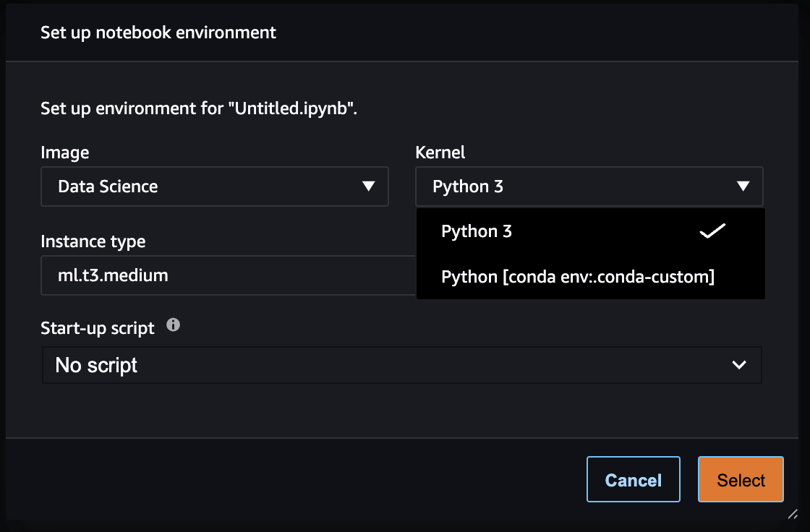Image resolution: width=810 pixels, height=532 pixels.
Task: Click the Kernel field label
Action: 440,153
